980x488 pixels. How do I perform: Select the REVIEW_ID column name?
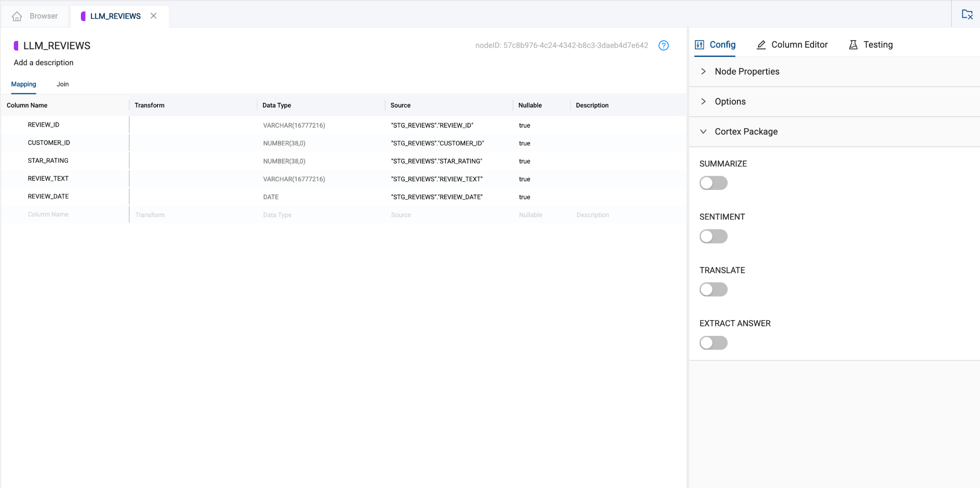click(x=44, y=125)
